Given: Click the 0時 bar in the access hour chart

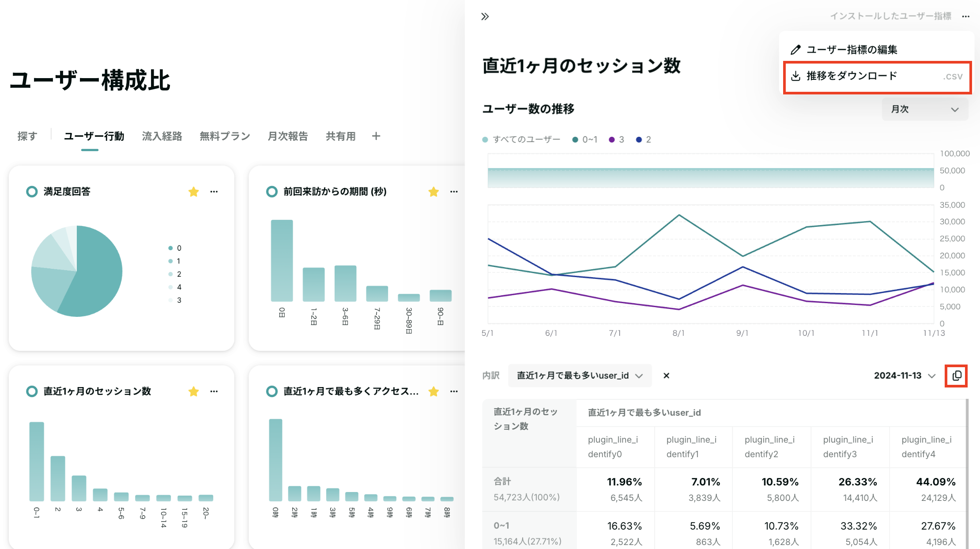Looking at the screenshot, I should 275,460.
